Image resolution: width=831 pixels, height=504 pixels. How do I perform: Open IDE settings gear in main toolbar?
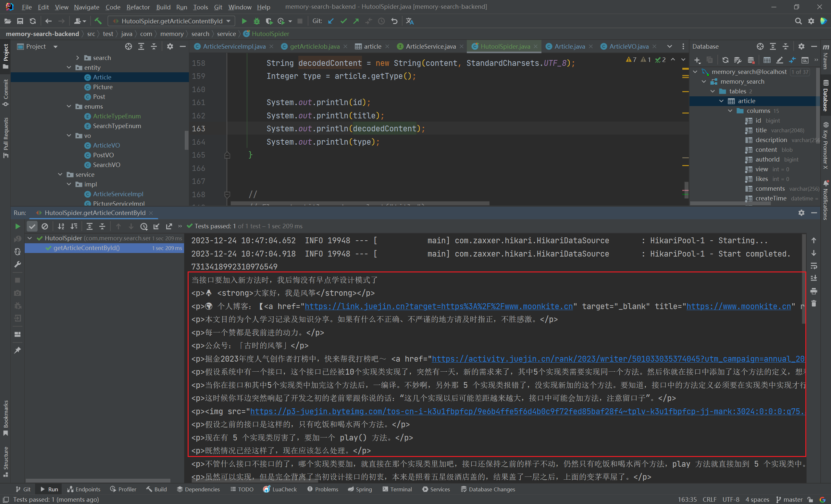click(x=811, y=21)
